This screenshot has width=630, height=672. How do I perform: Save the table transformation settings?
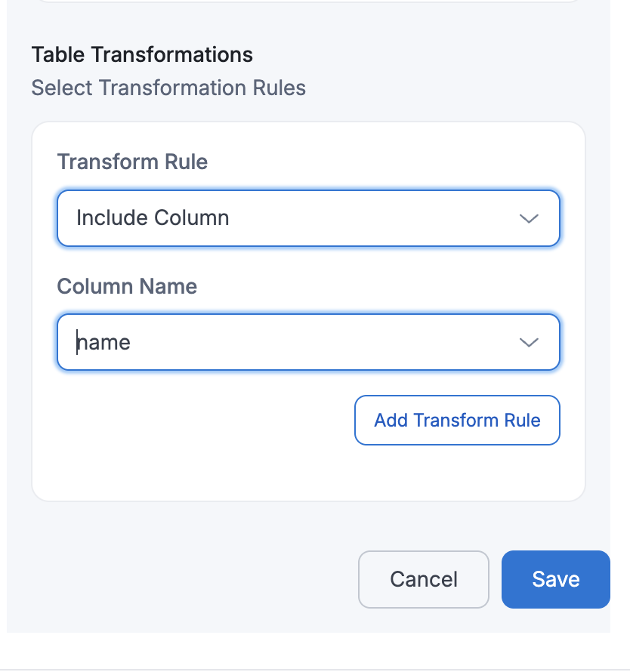(555, 579)
